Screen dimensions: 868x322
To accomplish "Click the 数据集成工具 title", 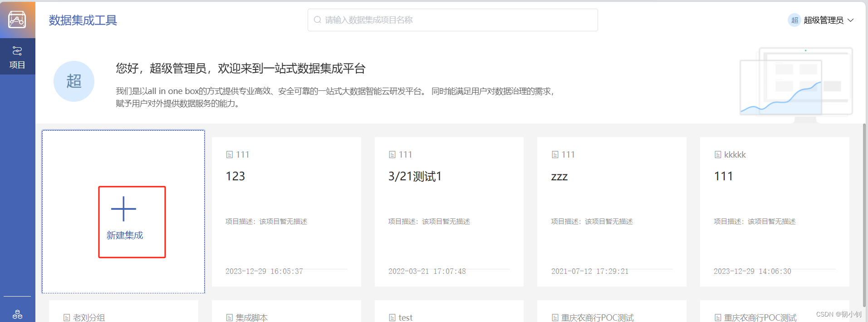I will 83,20.
